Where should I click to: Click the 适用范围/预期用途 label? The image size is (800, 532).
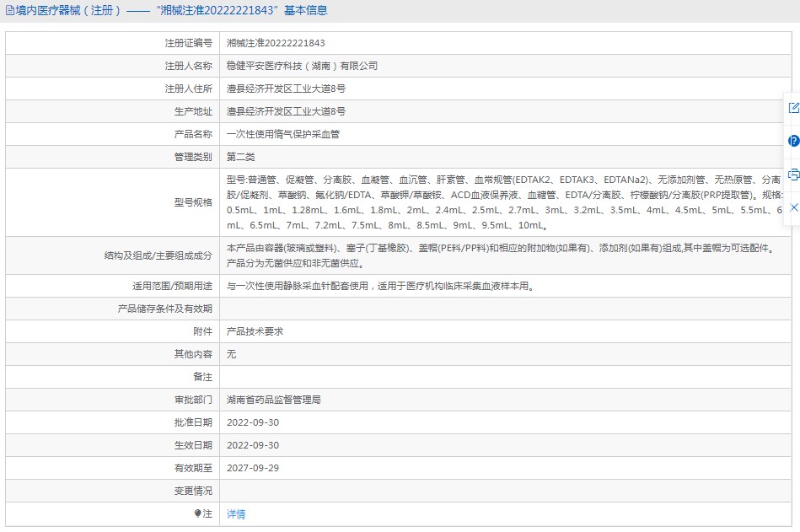tap(173, 286)
